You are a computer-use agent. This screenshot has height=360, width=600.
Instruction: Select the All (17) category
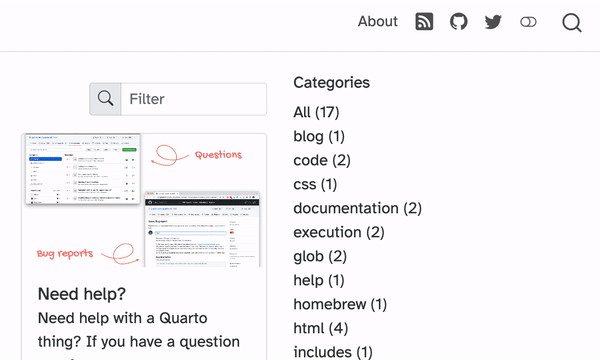click(x=316, y=112)
